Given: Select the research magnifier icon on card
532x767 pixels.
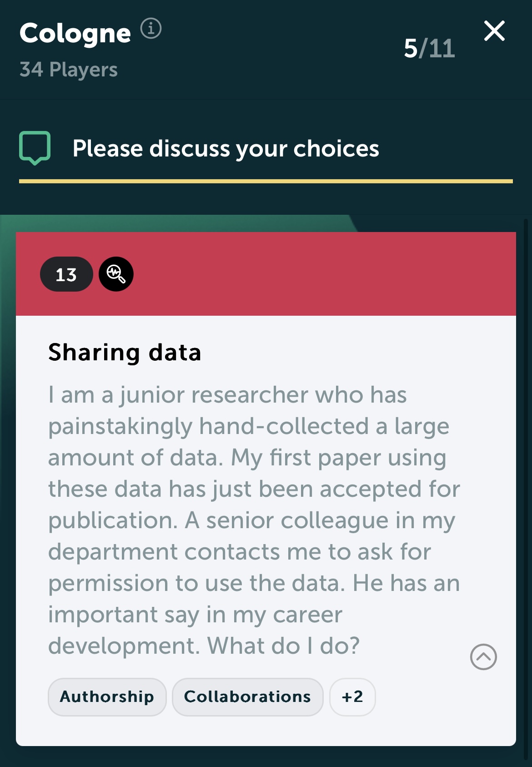Looking at the screenshot, I should pos(116,274).
